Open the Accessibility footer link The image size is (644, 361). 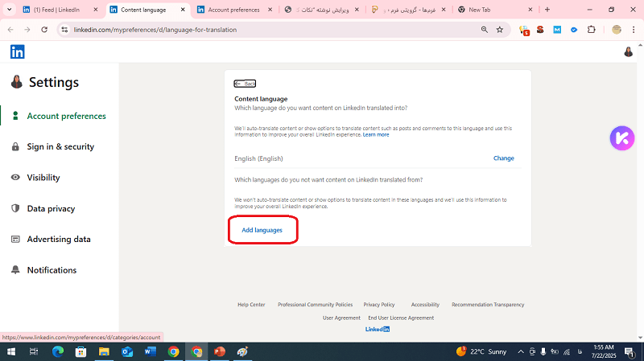click(425, 305)
